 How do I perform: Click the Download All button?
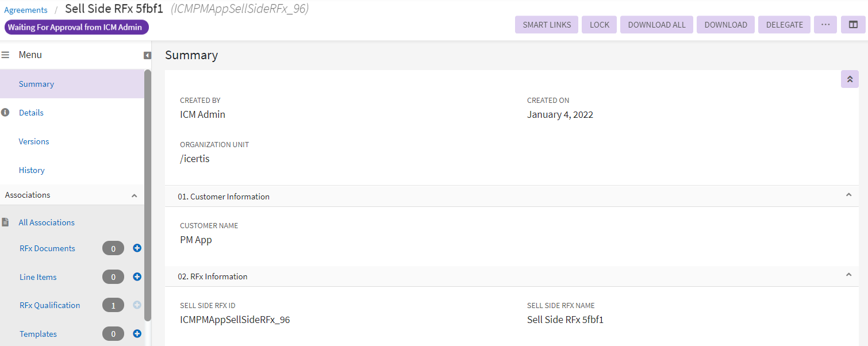point(656,25)
